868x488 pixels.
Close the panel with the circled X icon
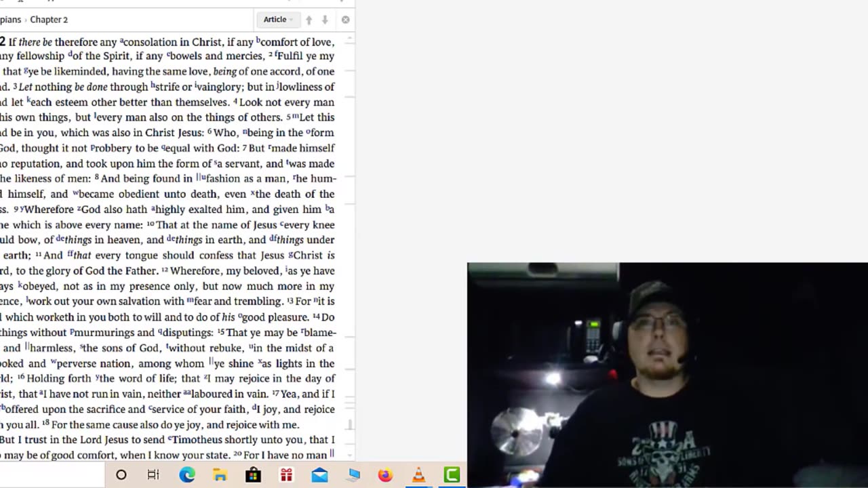[345, 20]
